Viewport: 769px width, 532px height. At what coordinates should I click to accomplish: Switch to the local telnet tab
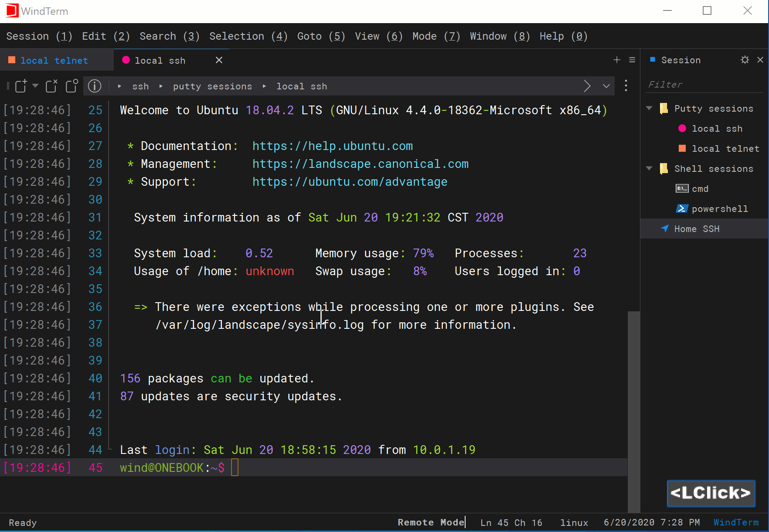coord(57,60)
